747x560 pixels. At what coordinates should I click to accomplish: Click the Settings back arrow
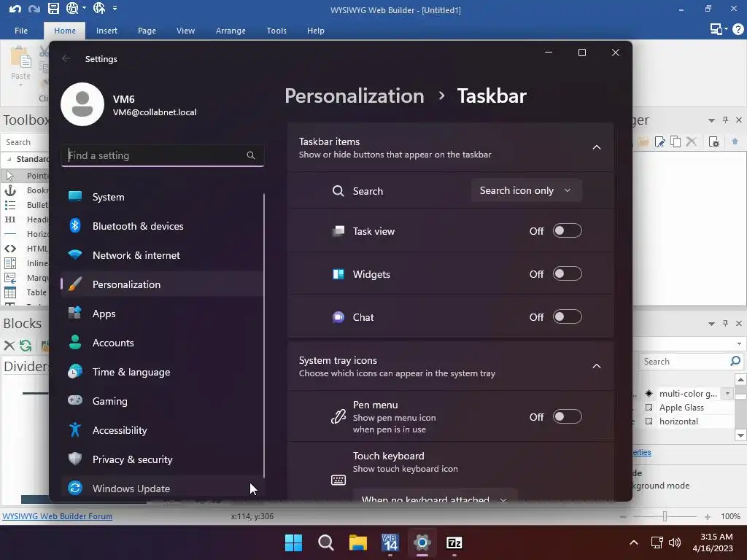[x=66, y=58]
